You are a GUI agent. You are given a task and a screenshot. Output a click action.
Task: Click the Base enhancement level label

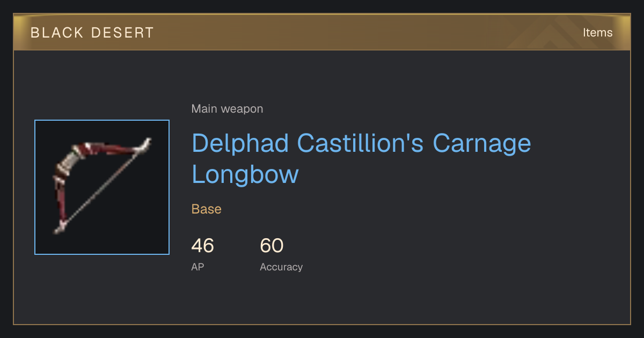pyautogui.click(x=207, y=209)
